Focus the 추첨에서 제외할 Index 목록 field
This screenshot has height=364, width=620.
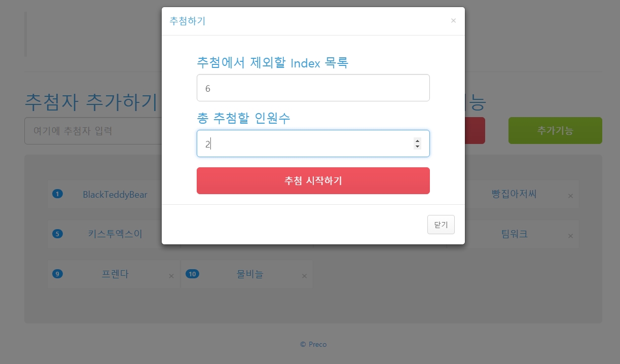coord(313,88)
